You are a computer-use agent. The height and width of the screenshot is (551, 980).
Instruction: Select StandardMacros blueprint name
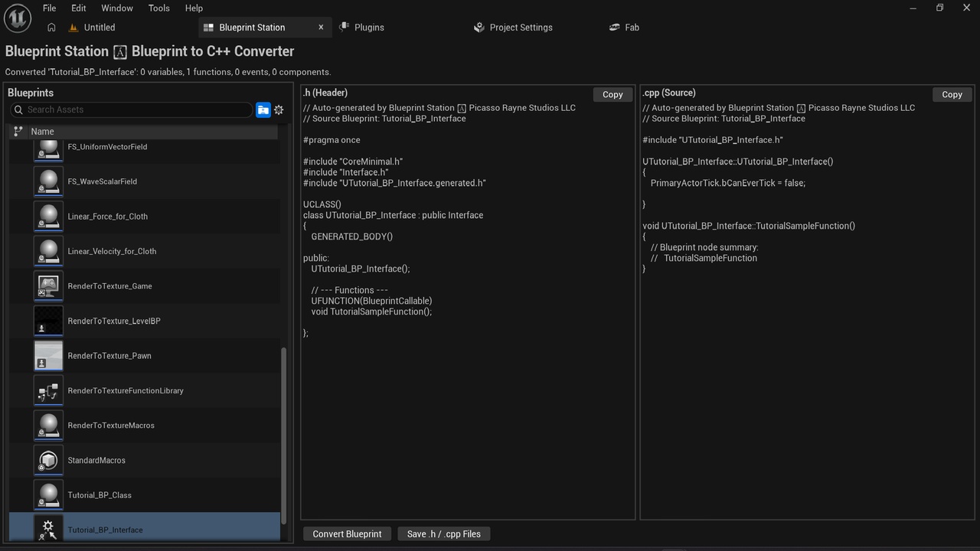[x=96, y=460]
